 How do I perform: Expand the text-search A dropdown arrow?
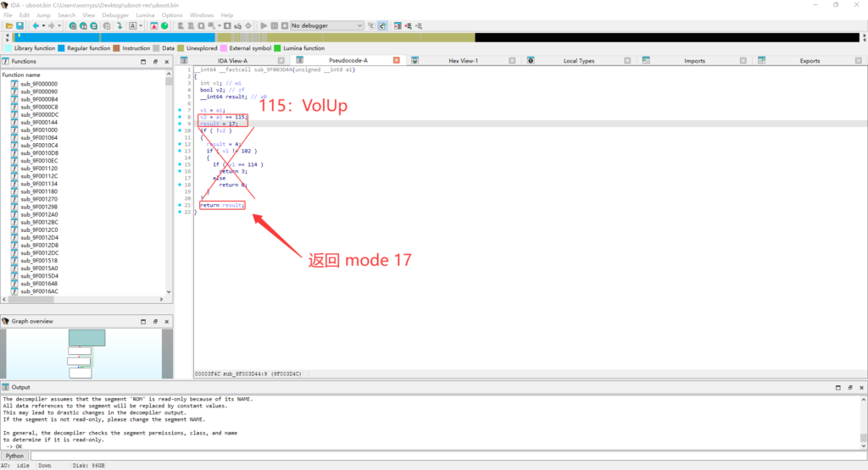click(x=141, y=26)
